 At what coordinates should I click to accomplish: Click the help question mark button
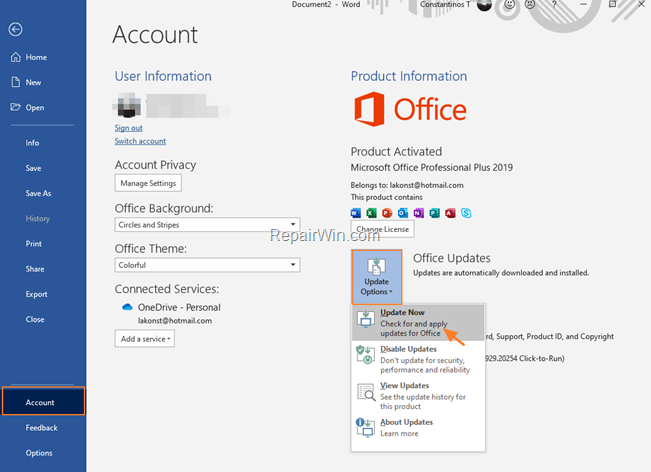tap(554, 5)
